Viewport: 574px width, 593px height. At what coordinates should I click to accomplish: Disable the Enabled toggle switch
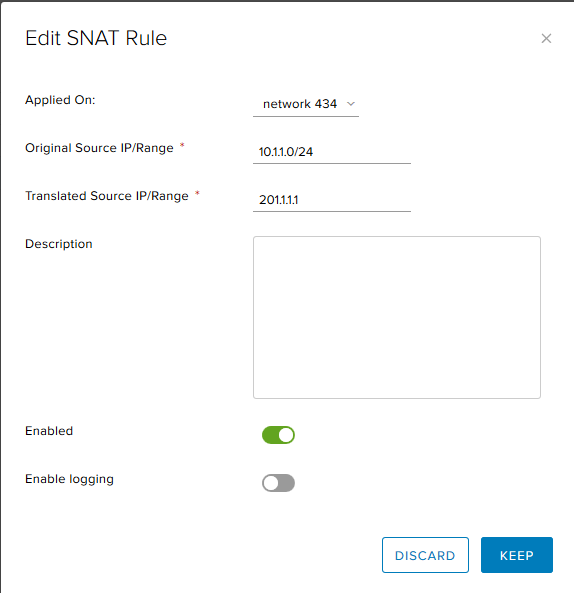pos(278,435)
